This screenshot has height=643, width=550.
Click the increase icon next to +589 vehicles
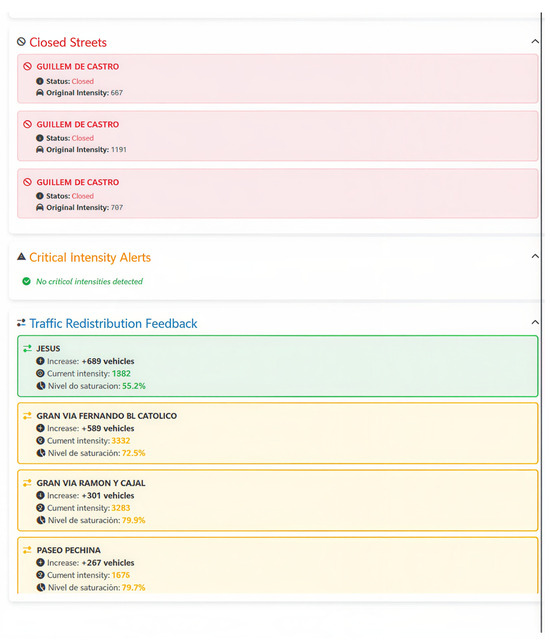pos(40,429)
